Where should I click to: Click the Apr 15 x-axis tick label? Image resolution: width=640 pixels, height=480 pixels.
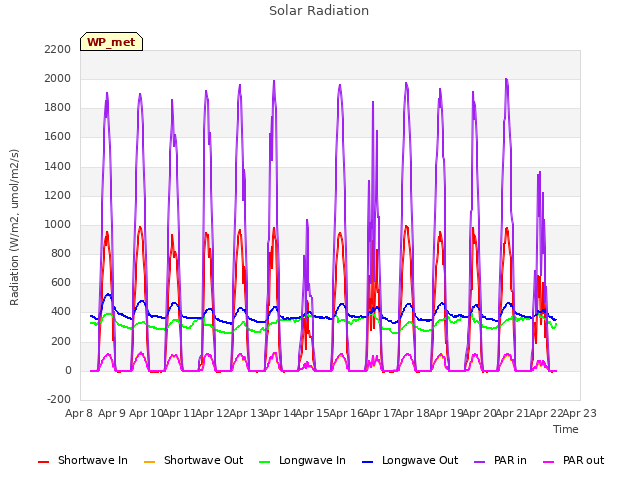point(312,413)
